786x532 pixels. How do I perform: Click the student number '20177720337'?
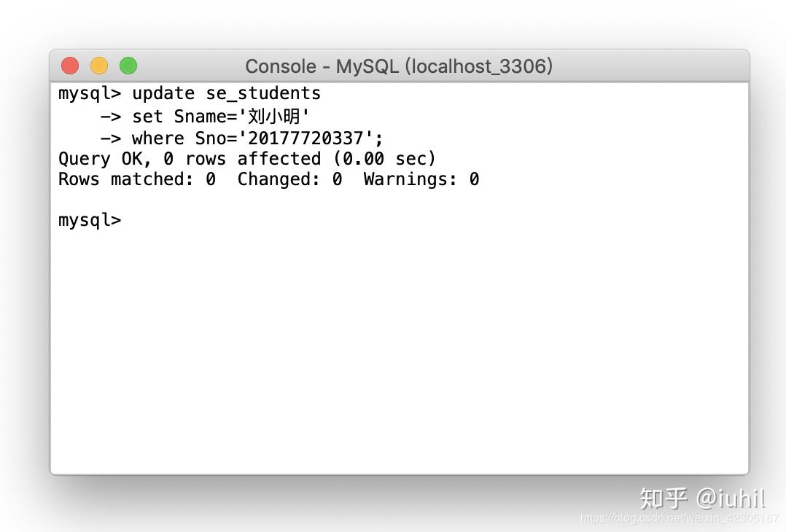306,138
